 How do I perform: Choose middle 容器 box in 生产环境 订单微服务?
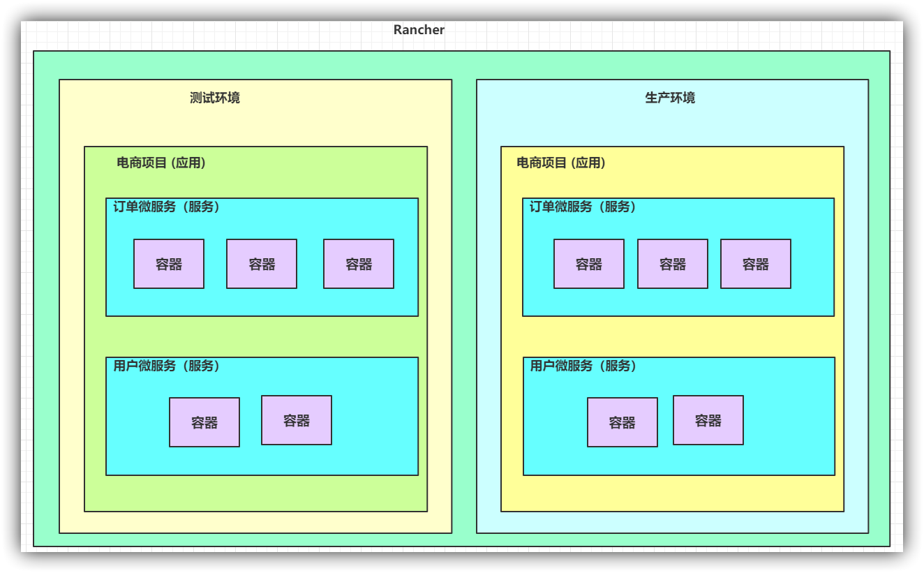tap(673, 264)
